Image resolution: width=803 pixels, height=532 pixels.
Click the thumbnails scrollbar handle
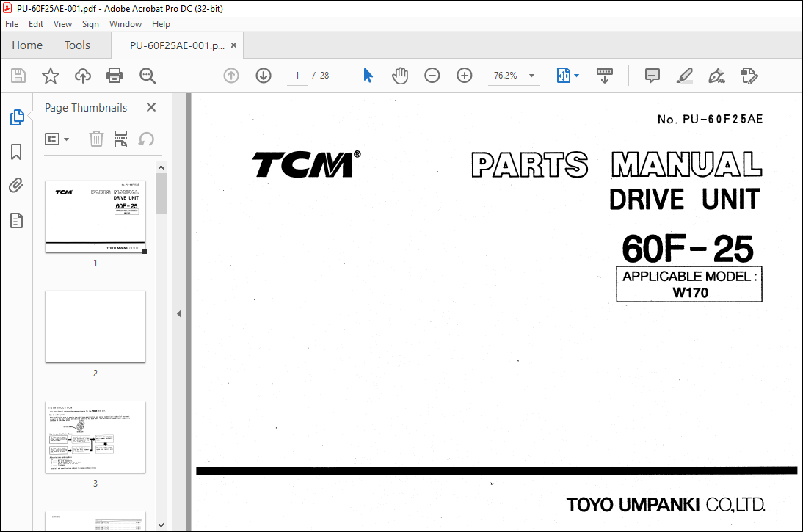161,194
